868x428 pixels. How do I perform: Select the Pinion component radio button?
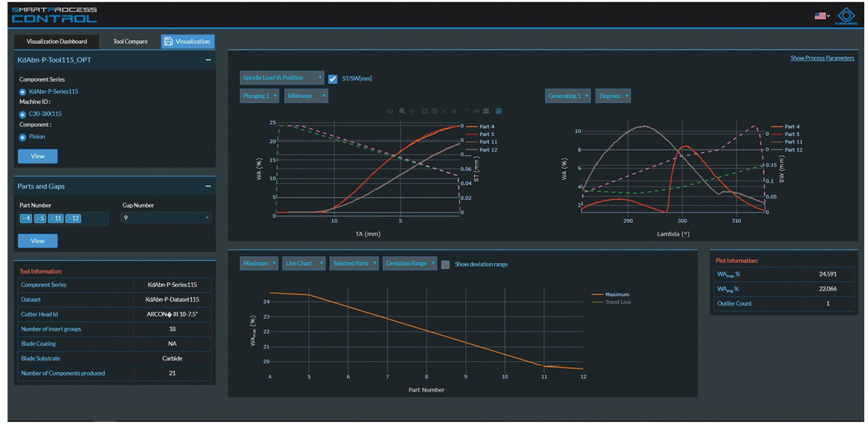point(23,137)
